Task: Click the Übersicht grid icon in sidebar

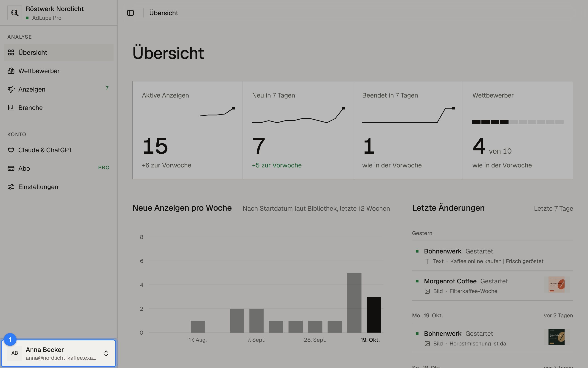Action: click(11, 52)
